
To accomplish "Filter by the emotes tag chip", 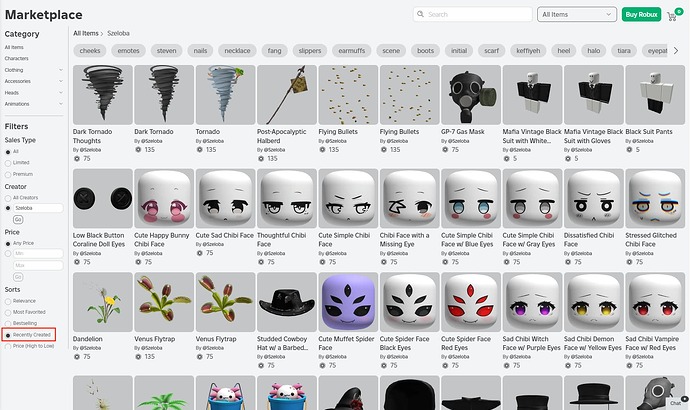I will pyautogui.click(x=128, y=51).
